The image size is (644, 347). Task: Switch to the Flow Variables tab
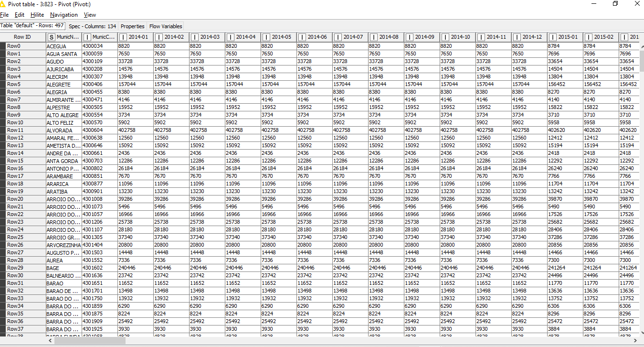165,26
